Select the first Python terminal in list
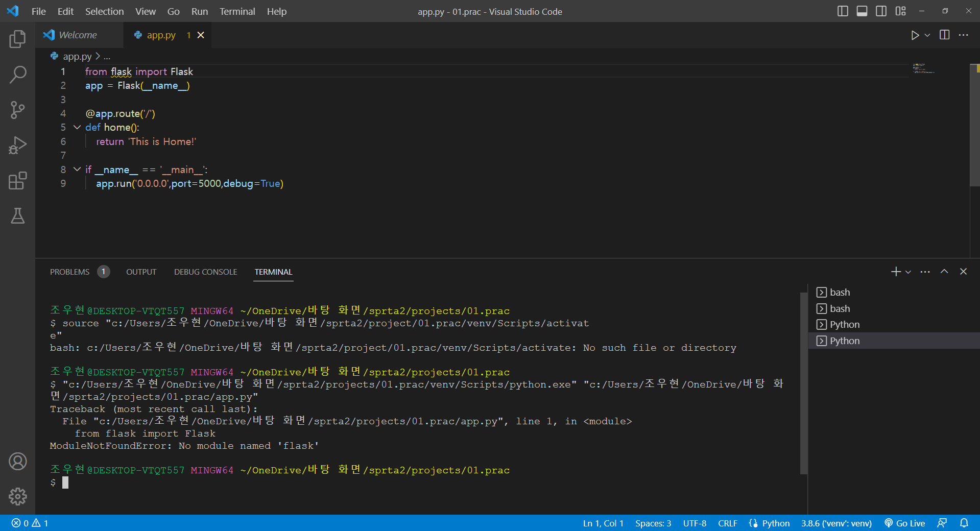Image resolution: width=980 pixels, height=531 pixels. (894, 325)
